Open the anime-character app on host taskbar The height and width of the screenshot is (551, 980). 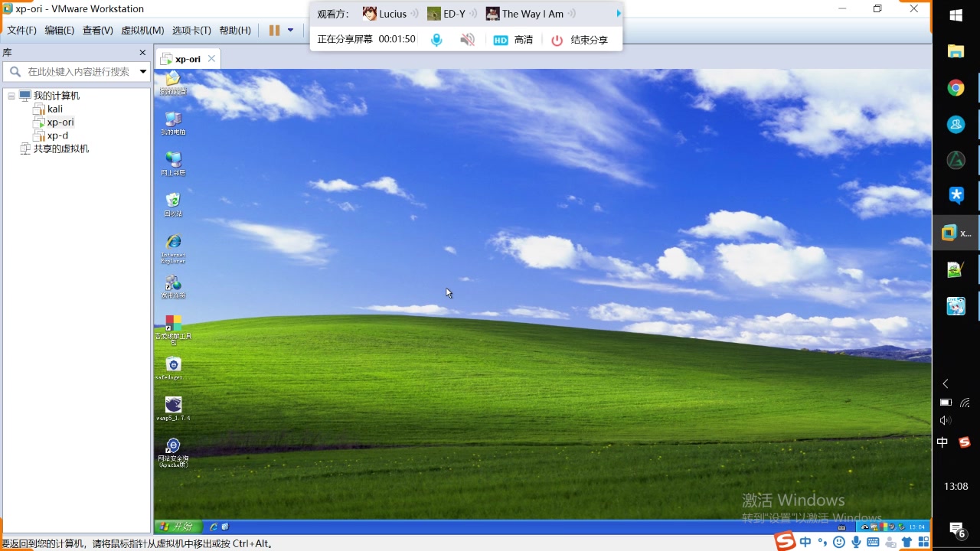point(956,306)
